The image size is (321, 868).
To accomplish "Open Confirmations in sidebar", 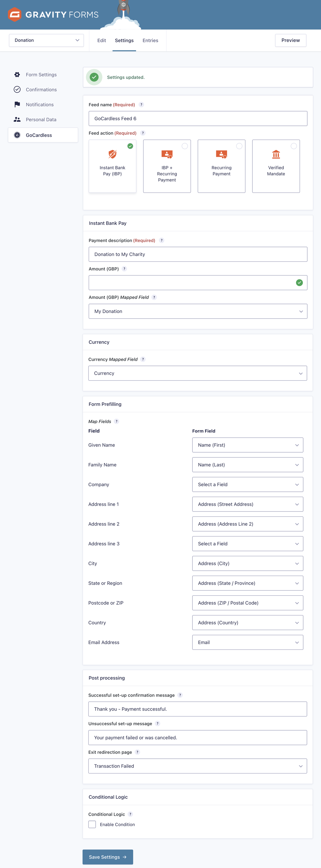I will (x=43, y=89).
